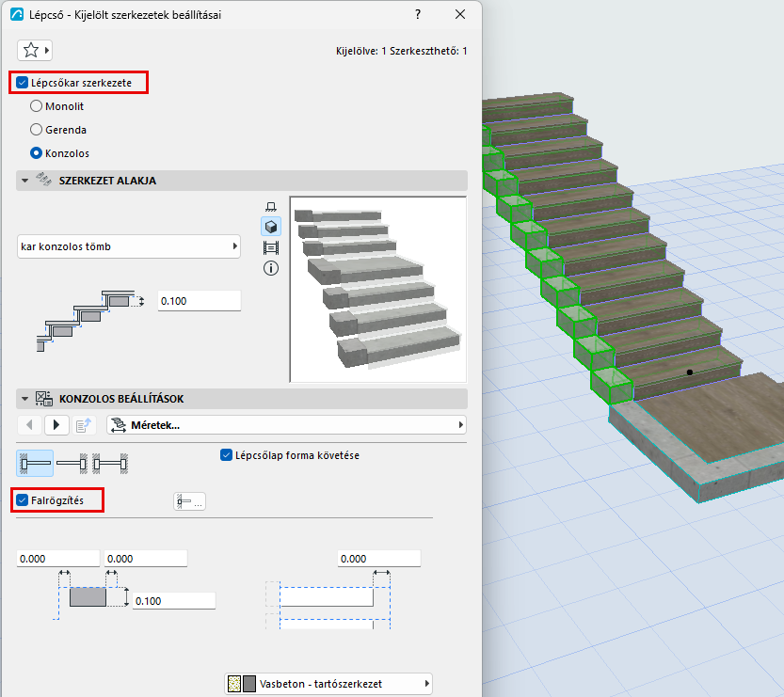Select the Gerenda radio option
Screen dimensions: 784x697
[x=36, y=130]
